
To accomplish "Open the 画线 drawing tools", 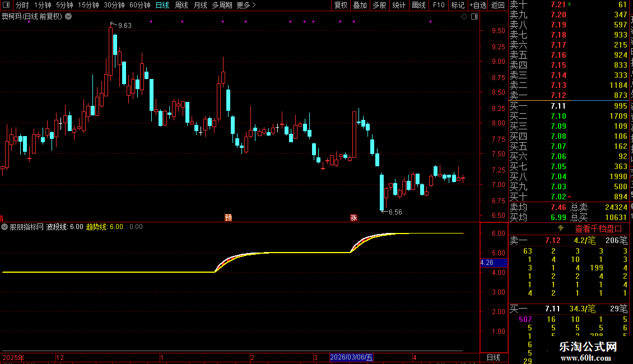I will tap(418, 5).
